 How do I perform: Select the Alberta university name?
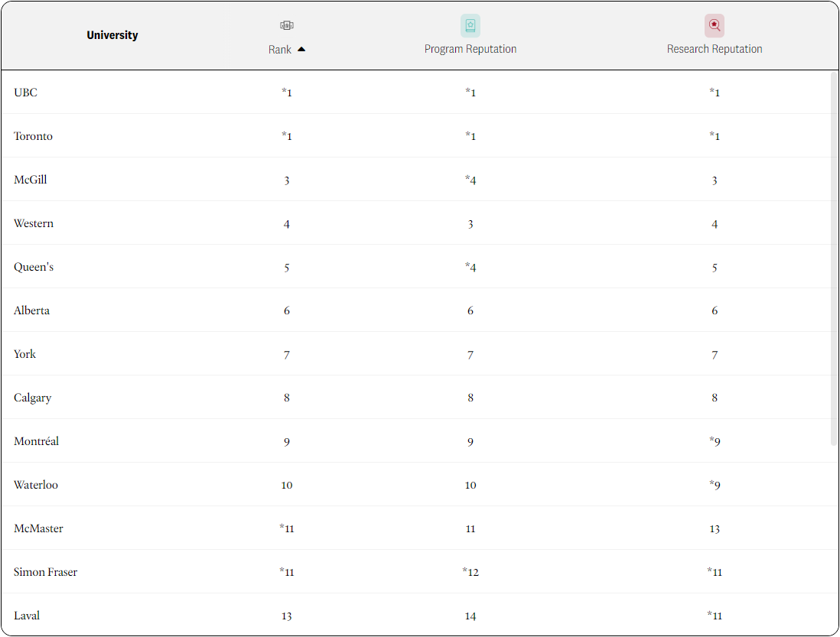(31, 310)
